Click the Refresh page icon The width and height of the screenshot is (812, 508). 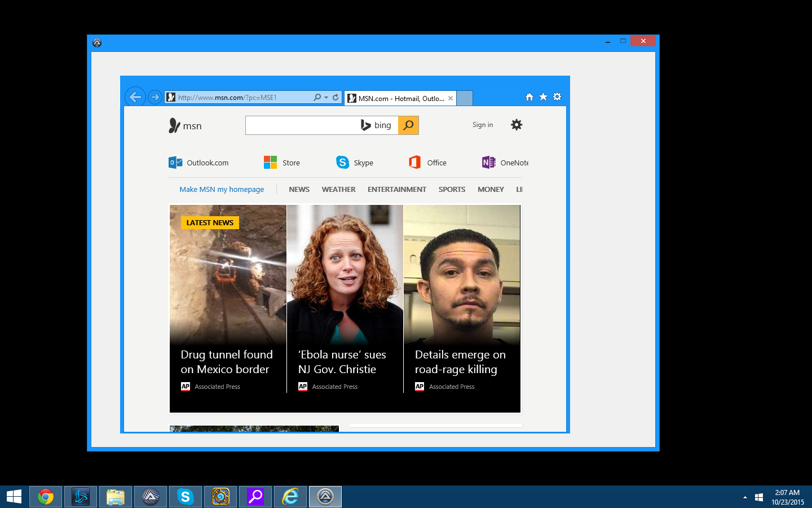click(336, 97)
